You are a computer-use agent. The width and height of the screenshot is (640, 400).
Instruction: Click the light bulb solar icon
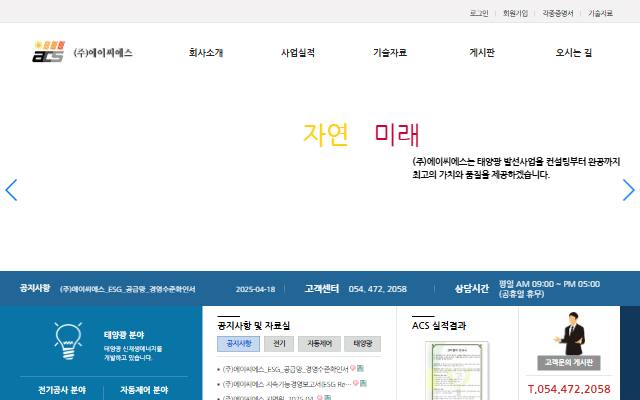coord(68,340)
